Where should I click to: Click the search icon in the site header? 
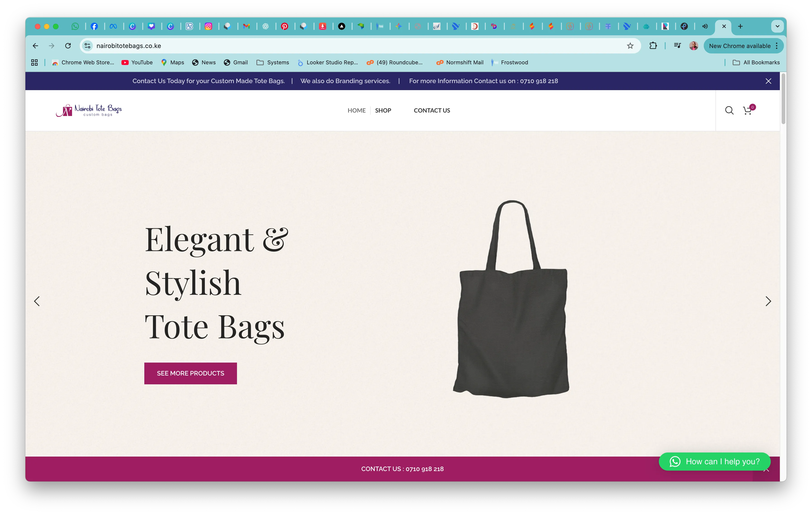[x=729, y=110]
